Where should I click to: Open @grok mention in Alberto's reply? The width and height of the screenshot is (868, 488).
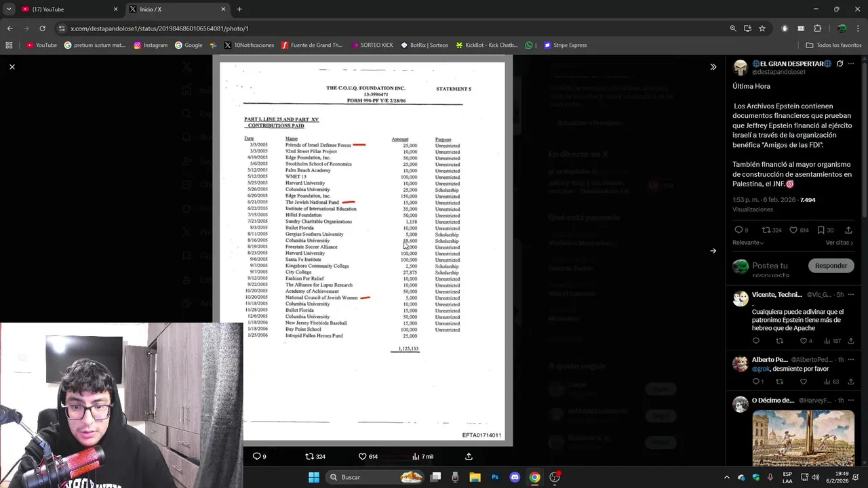(760, 369)
